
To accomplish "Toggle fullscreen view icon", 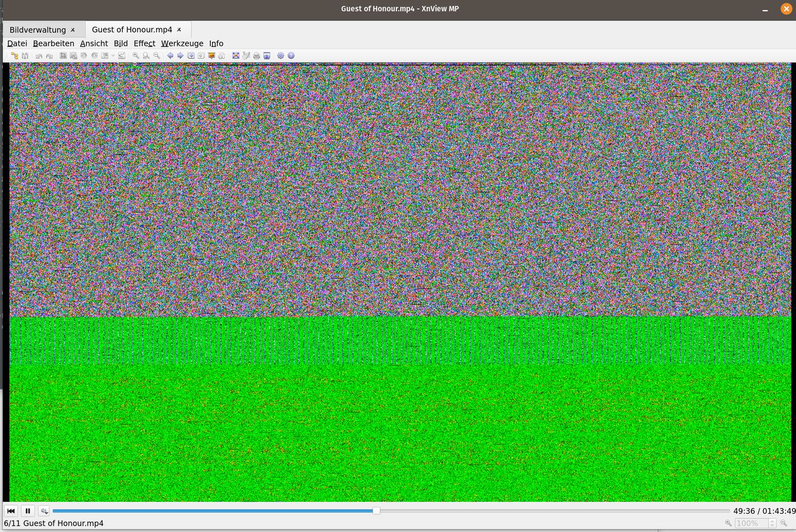I will [x=236, y=55].
